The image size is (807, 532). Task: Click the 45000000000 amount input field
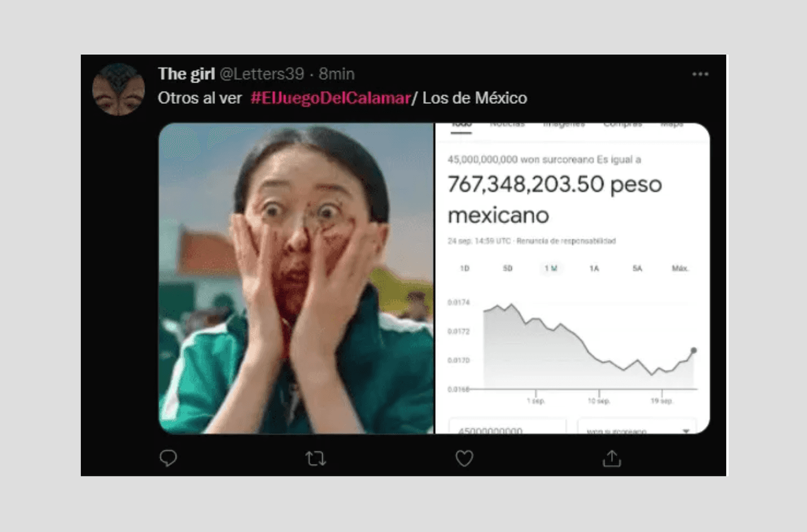coord(508,427)
